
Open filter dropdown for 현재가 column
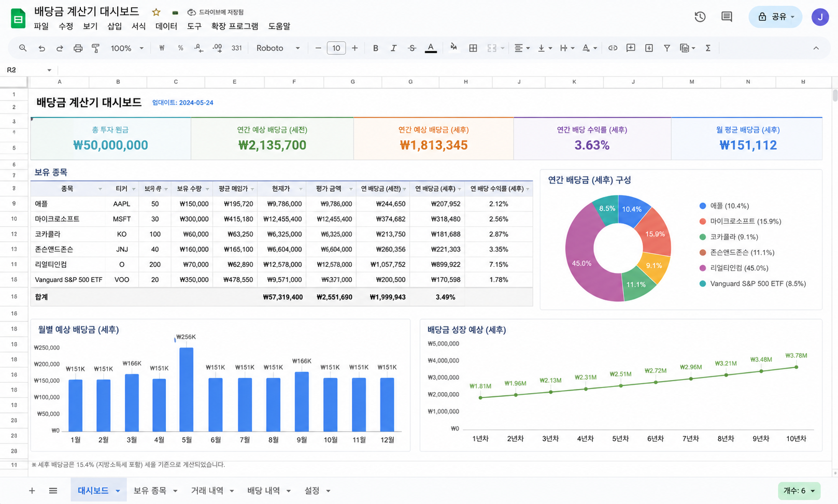(301, 189)
